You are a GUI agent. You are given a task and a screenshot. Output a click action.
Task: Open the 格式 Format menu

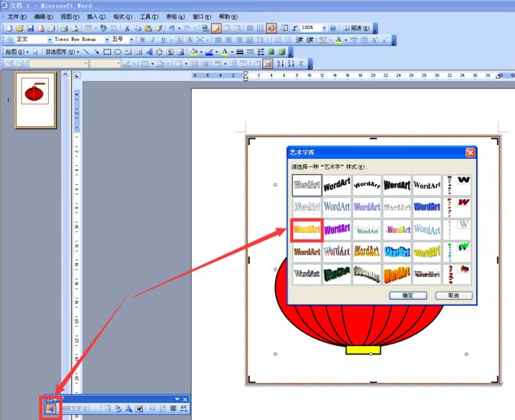tap(123, 17)
